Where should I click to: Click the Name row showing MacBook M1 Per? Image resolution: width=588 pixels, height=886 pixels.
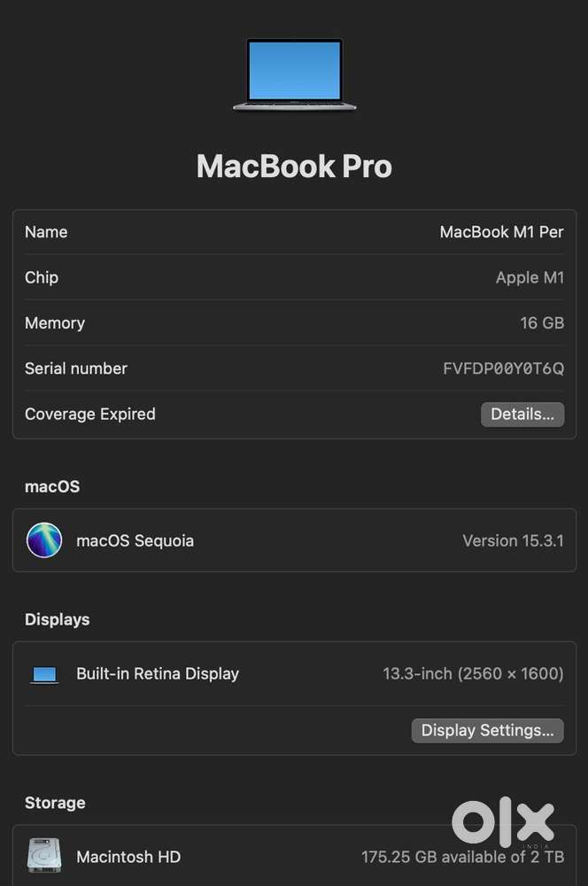294,232
